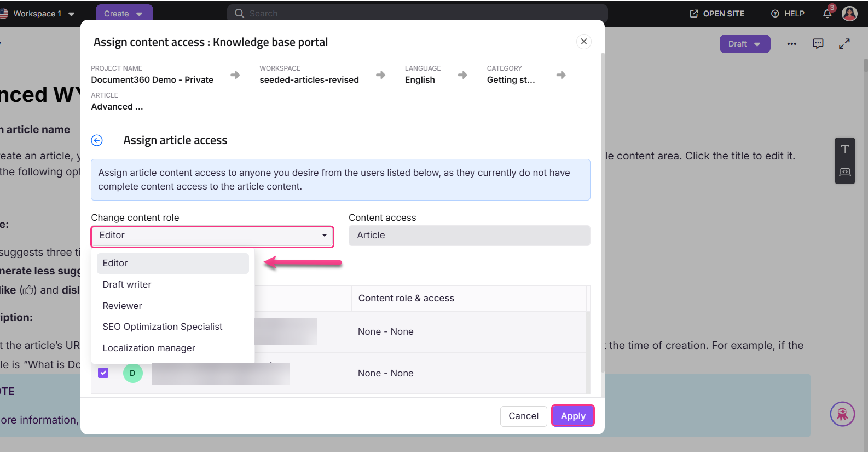Viewport: 868px width, 452px height.
Task: Open the Create dropdown in top bar
Action: [124, 14]
